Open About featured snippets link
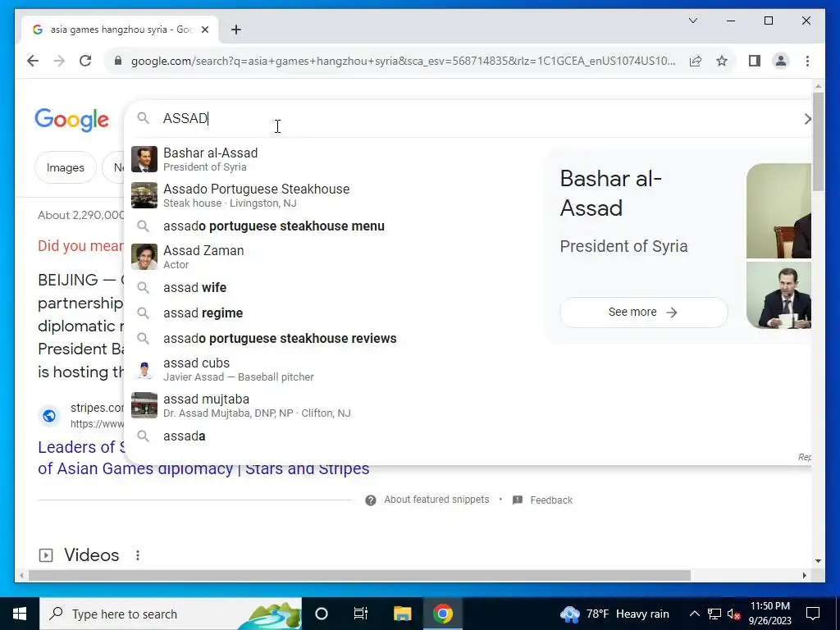Screen dimensions: 840x630 coord(436,500)
